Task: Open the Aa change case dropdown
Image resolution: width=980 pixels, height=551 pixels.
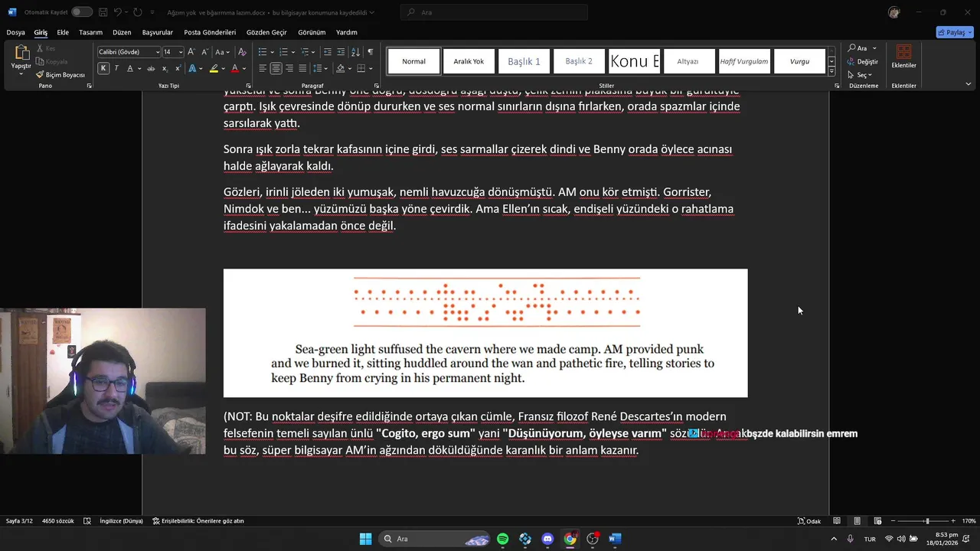Action: click(221, 52)
